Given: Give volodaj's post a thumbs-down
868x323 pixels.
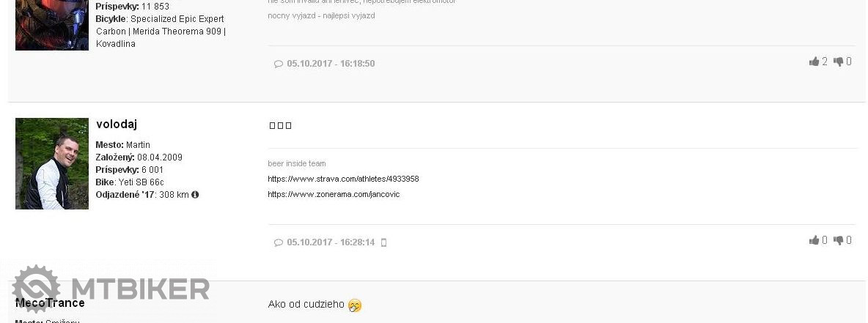Looking at the screenshot, I should click(x=839, y=240).
